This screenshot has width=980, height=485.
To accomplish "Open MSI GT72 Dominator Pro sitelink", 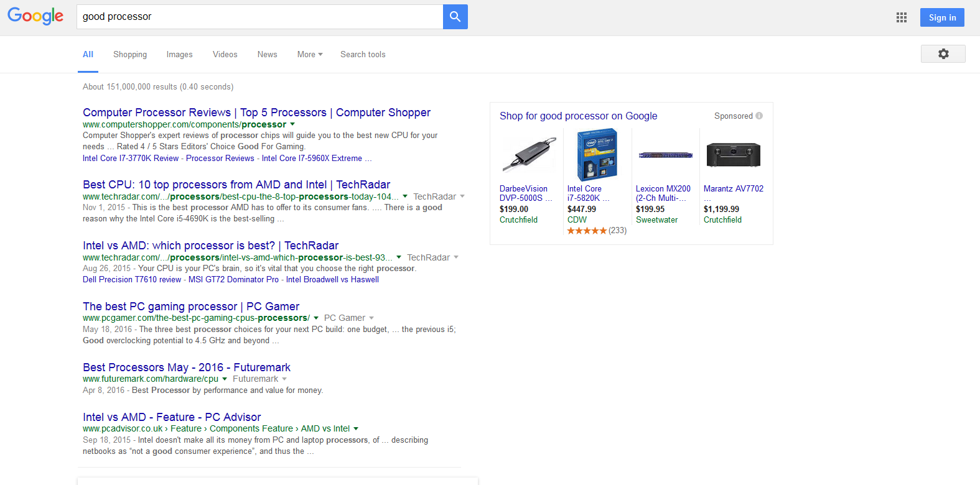I will [233, 280].
